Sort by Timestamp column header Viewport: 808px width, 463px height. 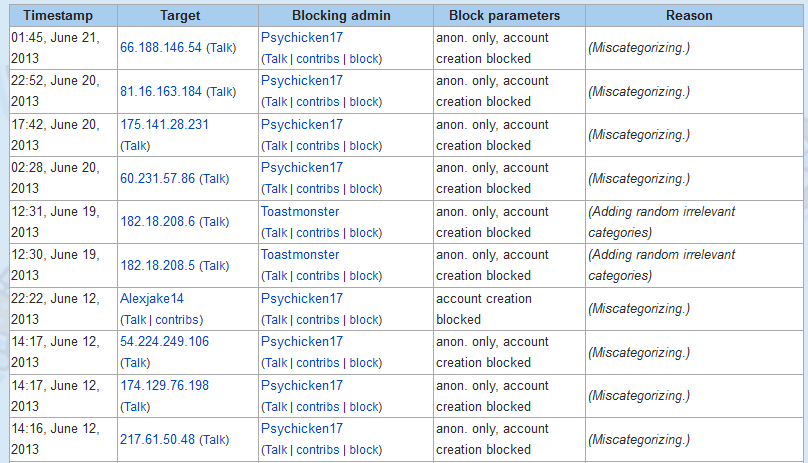pos(56,16)
